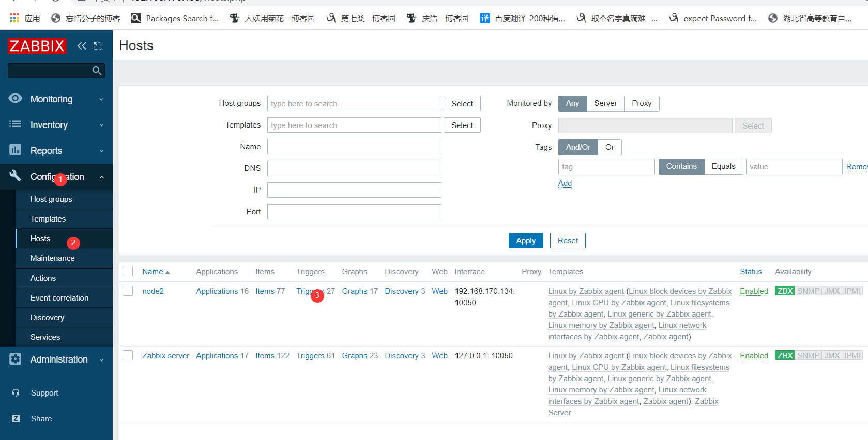This screenshot has width=868, height=440.
Task: Focus the Name filter field
Action: click(354, 147)
